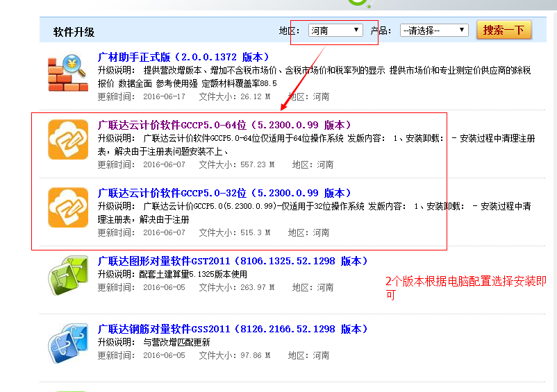Click 文件大小: 26.12 M text
The height and width of the screenshot is (392, 557).
click(235, 96)
